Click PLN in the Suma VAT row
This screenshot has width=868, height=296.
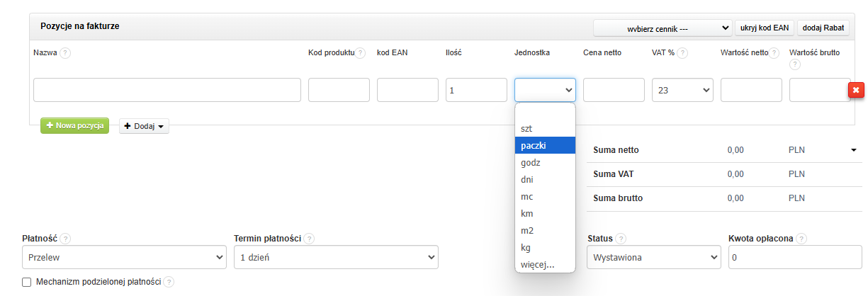point(797,174)
